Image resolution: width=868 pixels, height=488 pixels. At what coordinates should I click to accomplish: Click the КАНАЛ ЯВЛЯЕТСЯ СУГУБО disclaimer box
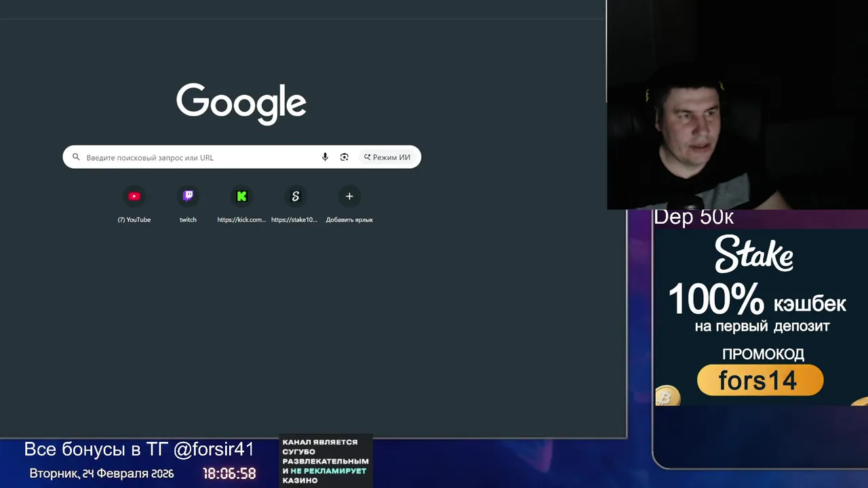[x=325, y=461]
